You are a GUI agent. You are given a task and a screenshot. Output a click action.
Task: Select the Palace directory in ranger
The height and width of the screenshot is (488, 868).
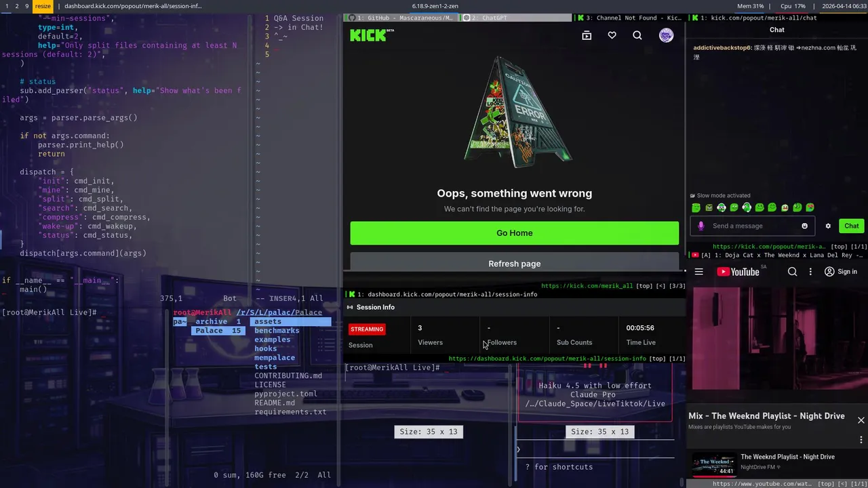[x=218, y=331]
